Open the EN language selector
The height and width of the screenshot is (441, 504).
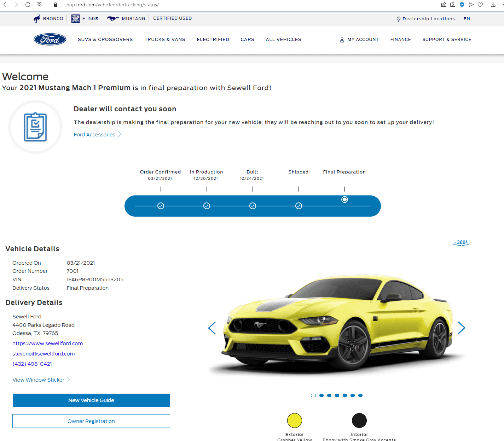coord(467,19)
